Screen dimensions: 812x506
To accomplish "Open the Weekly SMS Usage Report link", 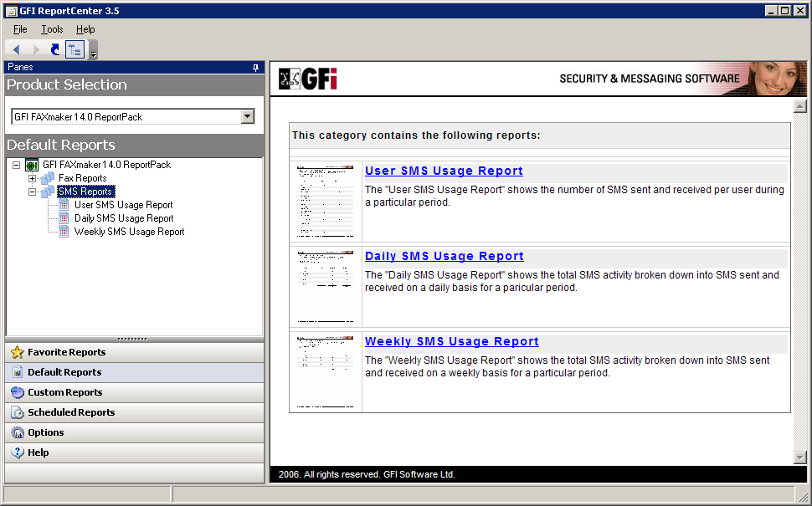I will pos(451,341).
